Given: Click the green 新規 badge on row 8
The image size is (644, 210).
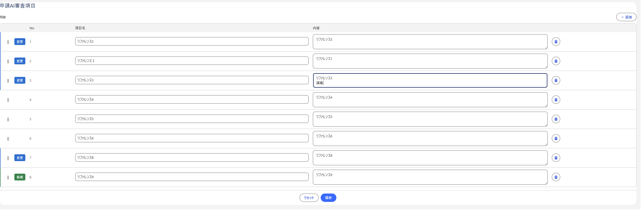Looking at the screenshot, I should coord(20,177).
